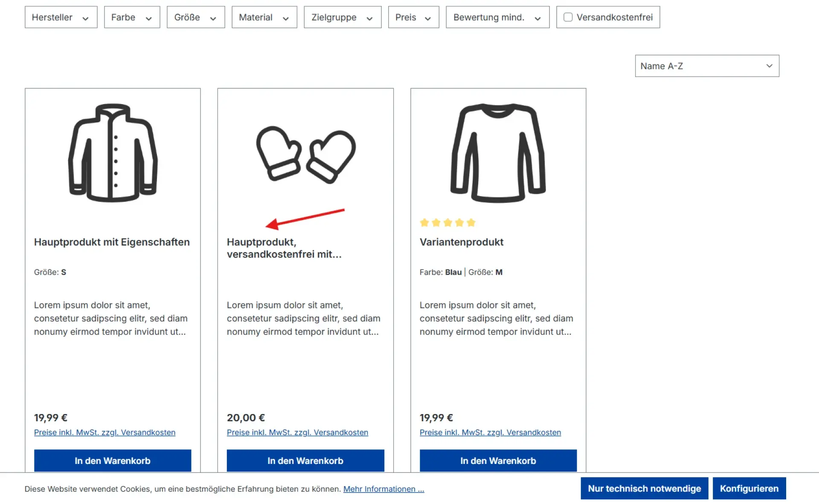Image resolution: width=819 pixels, height=504 pixels.
Task: Accept Nur technisch notwendige cookies
Action: tap(644, 488)
